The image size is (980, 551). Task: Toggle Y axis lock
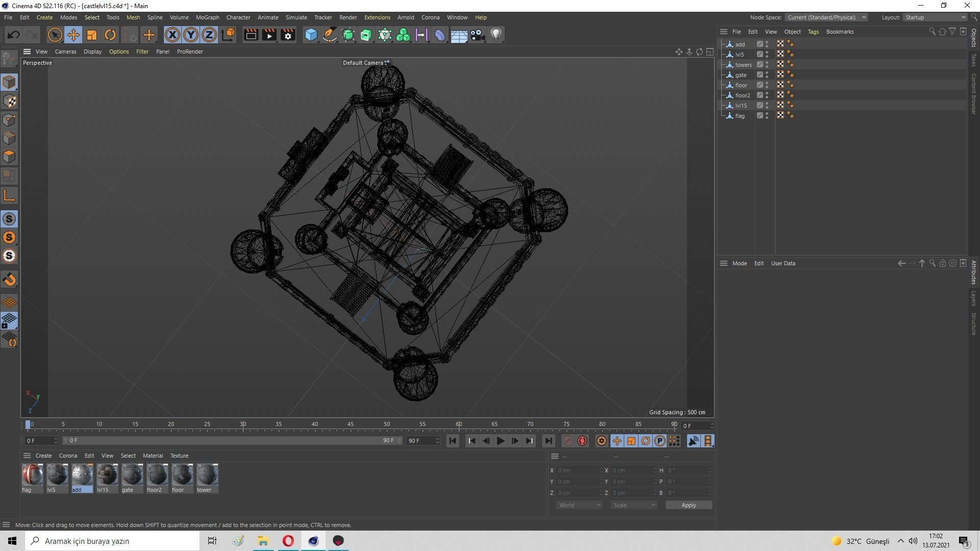(191, 35)
